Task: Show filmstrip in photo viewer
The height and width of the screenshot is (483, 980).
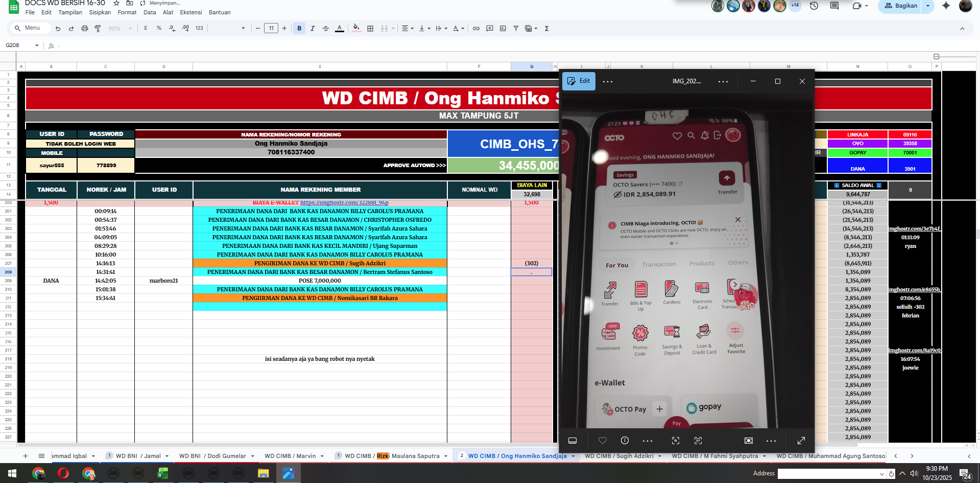Action: [x=572, y=441]
